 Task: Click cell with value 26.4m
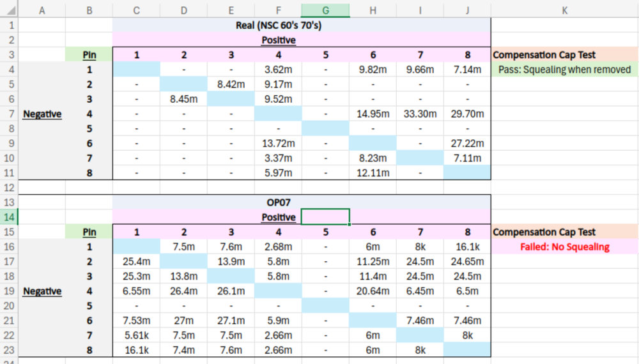[184, 291]
